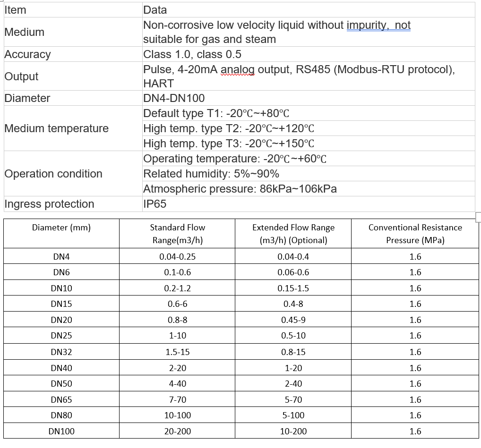Image resolution: width=481 pixels, height=448 pixels.
Task: Click the "High temp. type T3" line
Action: tap(228, 144)
